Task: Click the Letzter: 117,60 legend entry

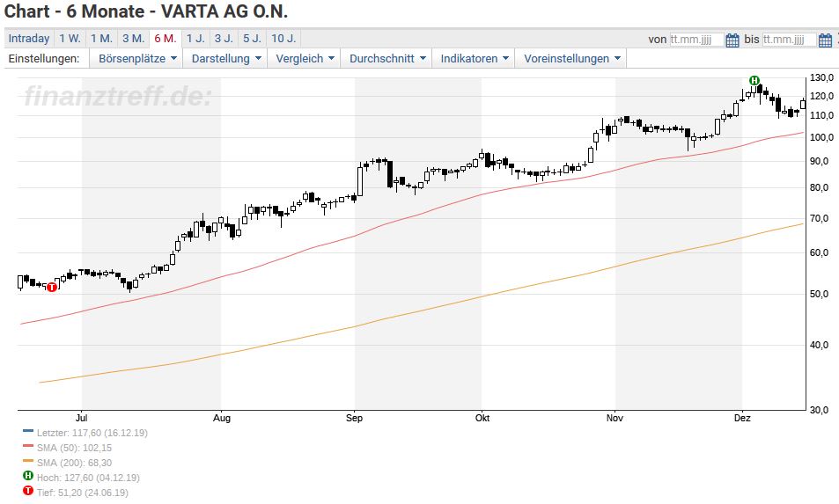Action: coord(92,433)
